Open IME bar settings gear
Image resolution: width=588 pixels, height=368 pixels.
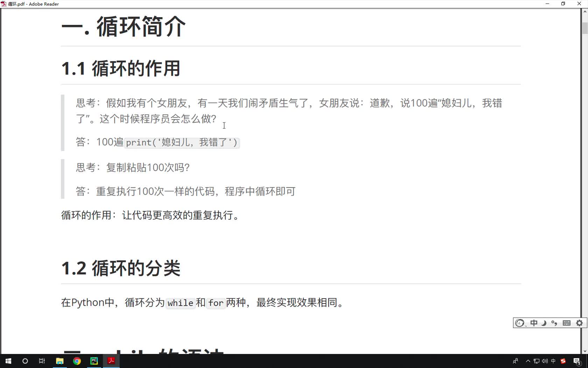pyautogui.click(x=580, y=323)
